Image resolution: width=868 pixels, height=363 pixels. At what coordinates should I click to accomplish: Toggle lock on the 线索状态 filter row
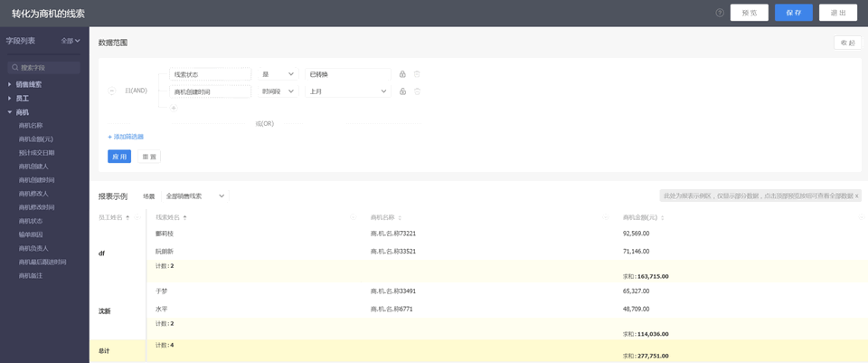point(402,74)
